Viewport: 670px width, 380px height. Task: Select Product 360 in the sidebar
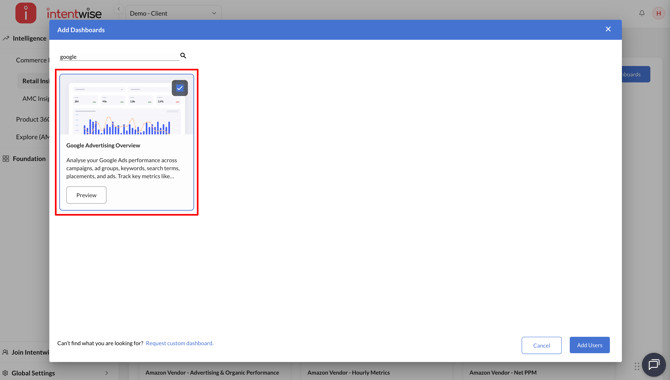(x=32, y=119)
